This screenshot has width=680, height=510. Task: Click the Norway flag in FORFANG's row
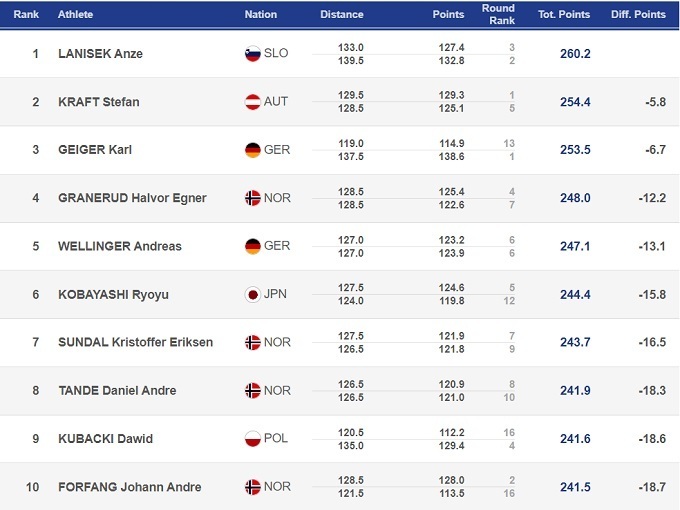(x=253, y=487)
